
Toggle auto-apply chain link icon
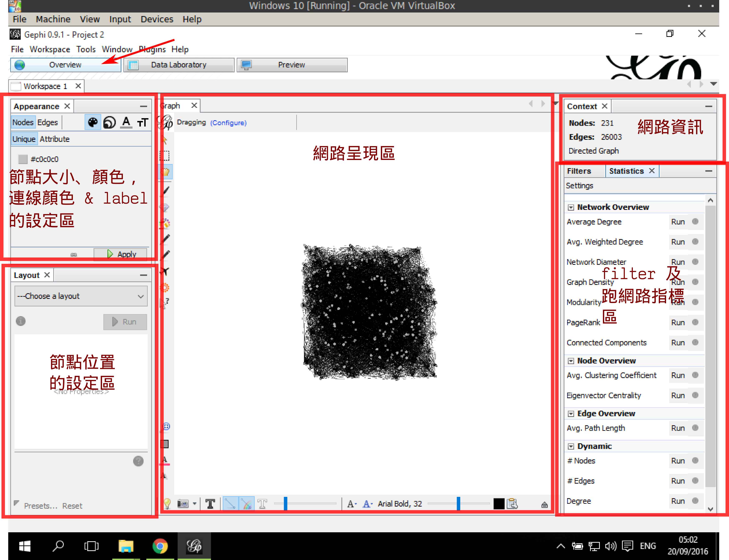click(x=74, y=254)
